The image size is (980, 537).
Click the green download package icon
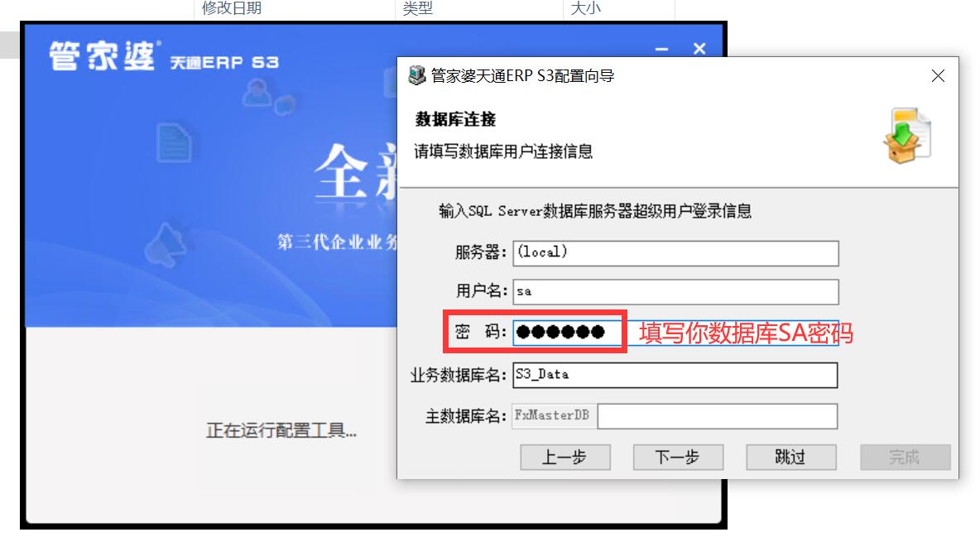click(907, 136)
